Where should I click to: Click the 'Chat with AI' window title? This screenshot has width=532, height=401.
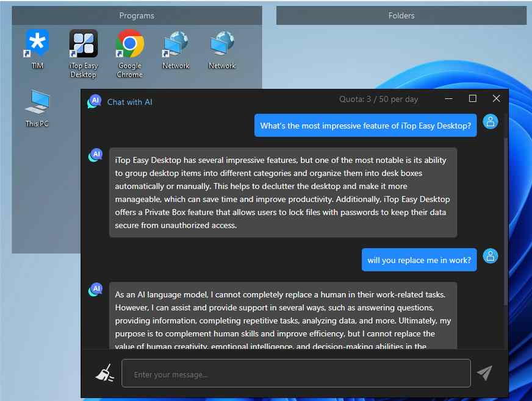click(129, 102)
